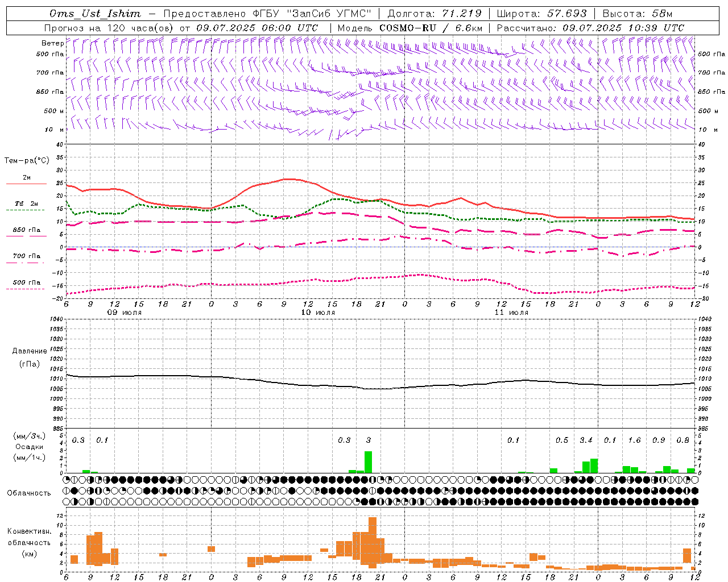
Task: Click the longitude value Долгота: 71.219
Action: tap(435, 14)
